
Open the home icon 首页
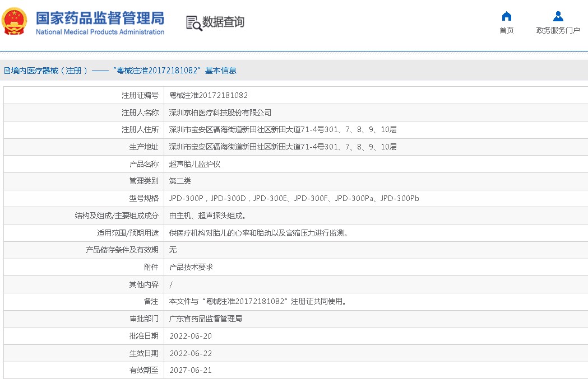click(507, 16)
